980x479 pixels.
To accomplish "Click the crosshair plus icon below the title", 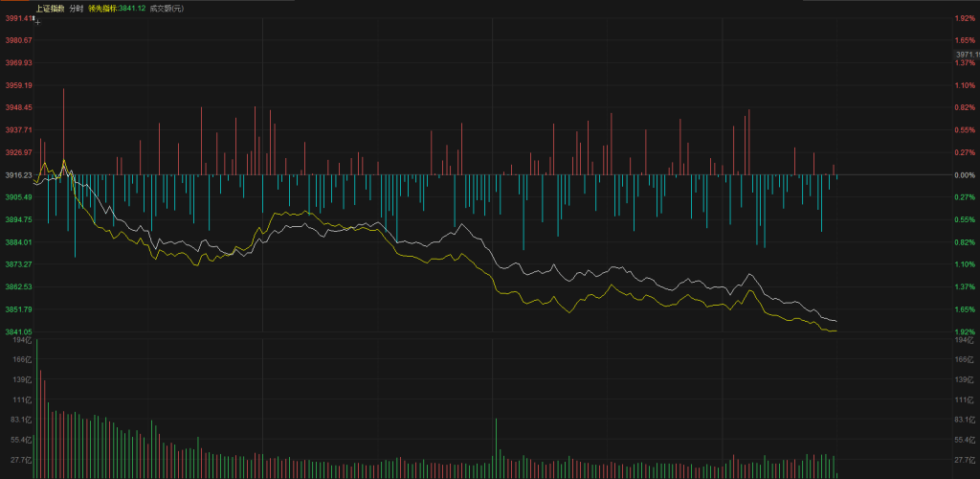I will click(37, 19).
